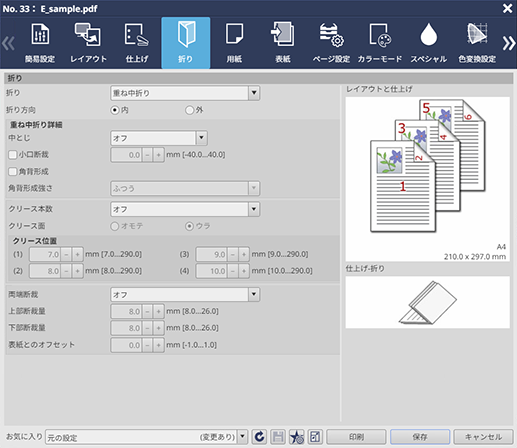The width and height of the screenshot is (517, 448).
Task: Select オモテ crease side radio button
Action: (115, 226)
